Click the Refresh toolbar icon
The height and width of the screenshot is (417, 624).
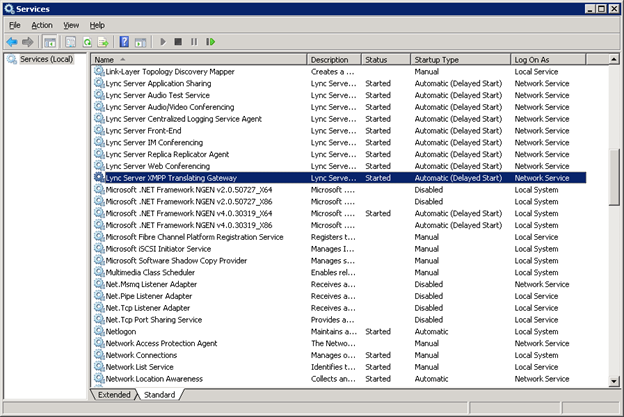[x=87, y=42]
